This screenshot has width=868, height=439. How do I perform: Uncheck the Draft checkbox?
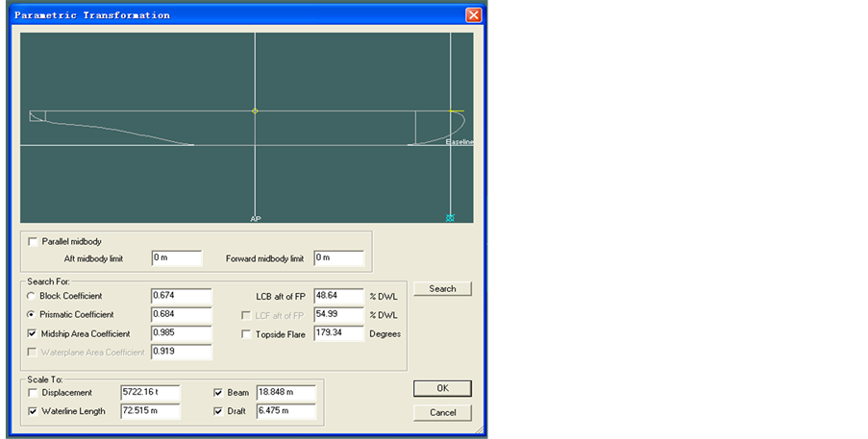[x=218, y=411]
